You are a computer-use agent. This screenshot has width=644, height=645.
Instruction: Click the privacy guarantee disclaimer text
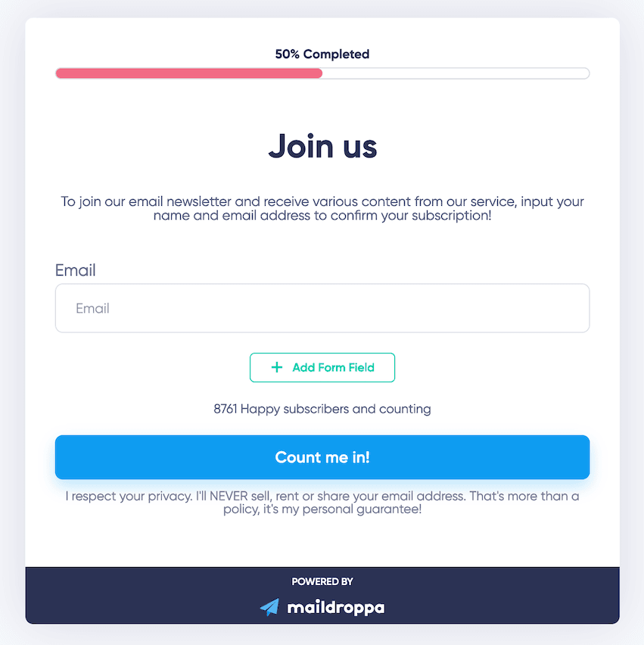(322, 502)
